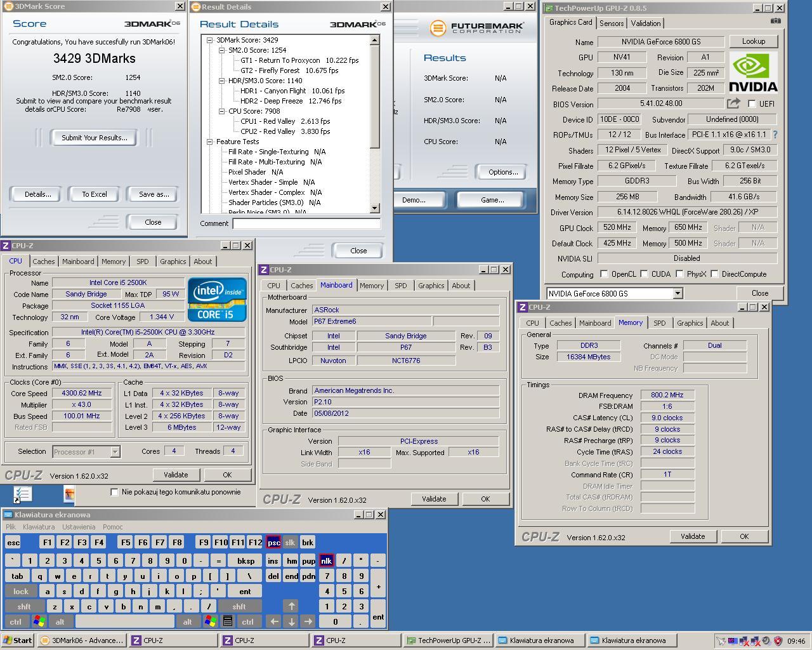Toggle the lock (Caps Lock) key
The height and width of the screenshot is (650, 812).
tap(21, 591)
